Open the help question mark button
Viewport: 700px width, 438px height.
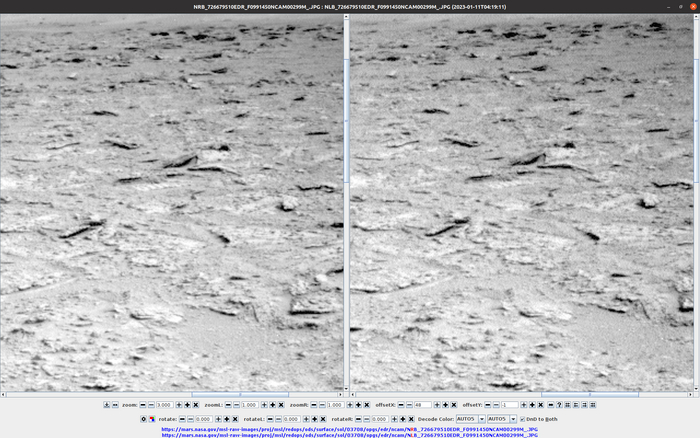point(559,405)
